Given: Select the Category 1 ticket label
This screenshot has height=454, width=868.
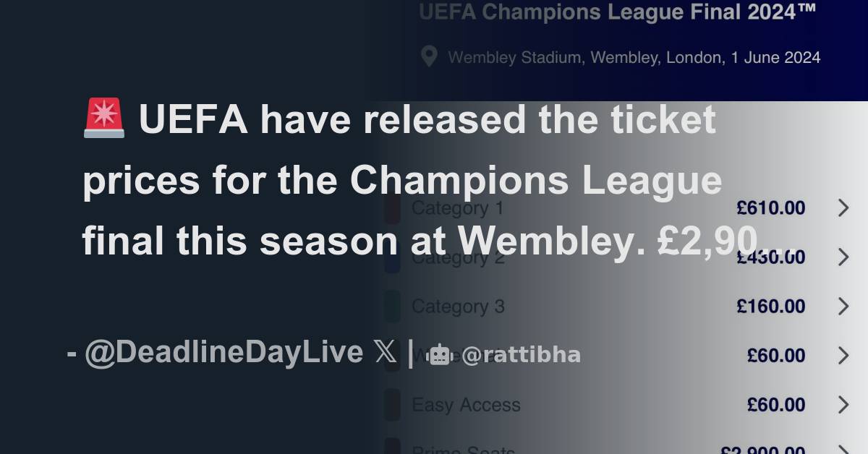Looking at the screenshot, I should pyautogui.click(x=457, y=208).
